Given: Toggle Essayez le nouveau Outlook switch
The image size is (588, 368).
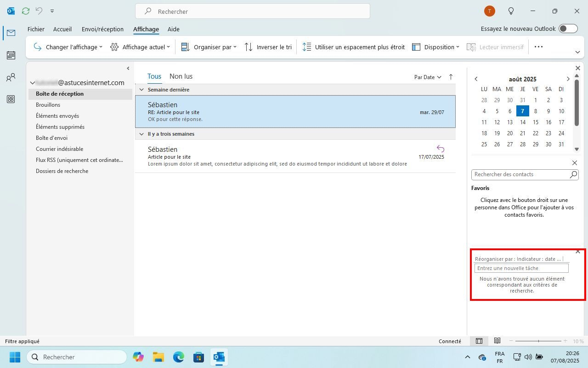Looking at the screenshot, I should [x=568, y=29].
